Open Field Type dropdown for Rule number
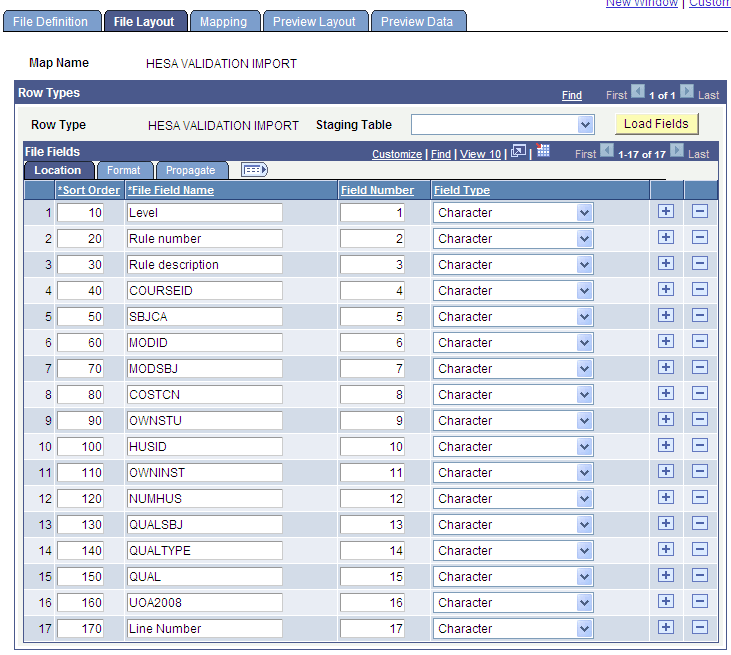This screenshot has height=655, width=731. tap(584, 239)
